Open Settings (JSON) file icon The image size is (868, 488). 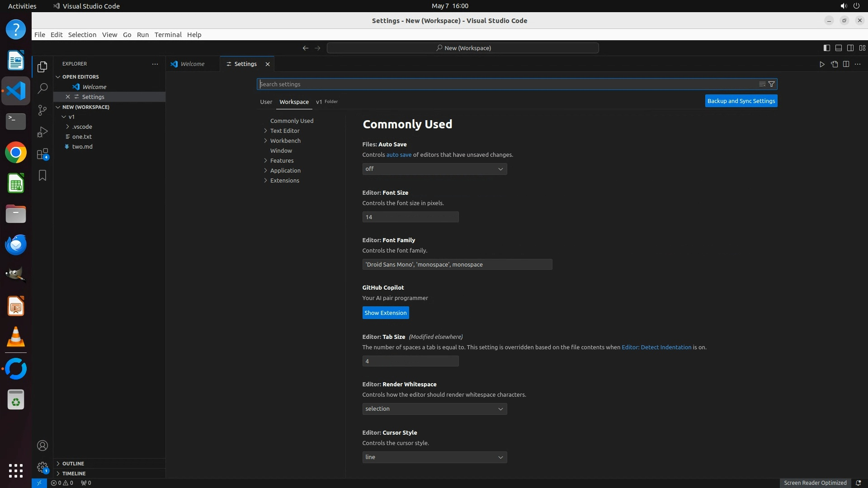pos(834,64)
